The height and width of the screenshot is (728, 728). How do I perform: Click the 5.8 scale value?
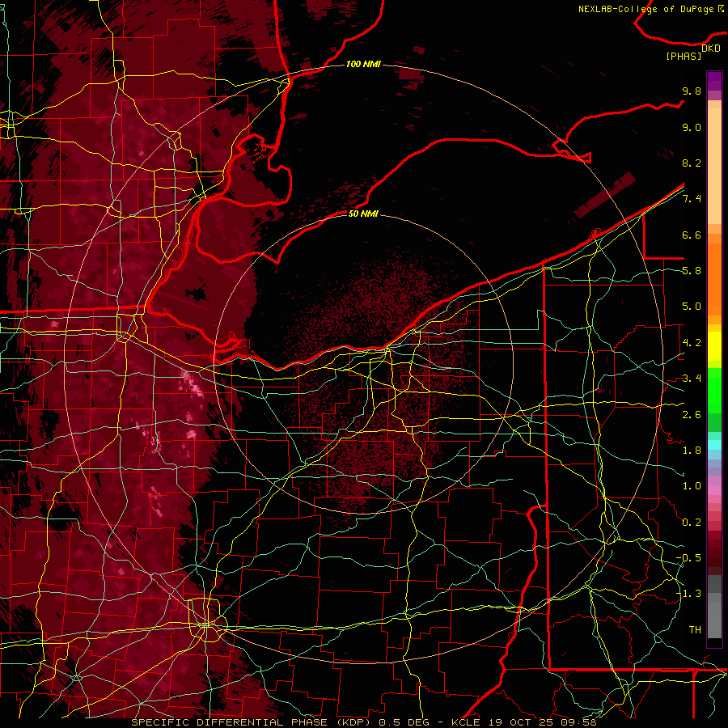(x=692, y=271)
